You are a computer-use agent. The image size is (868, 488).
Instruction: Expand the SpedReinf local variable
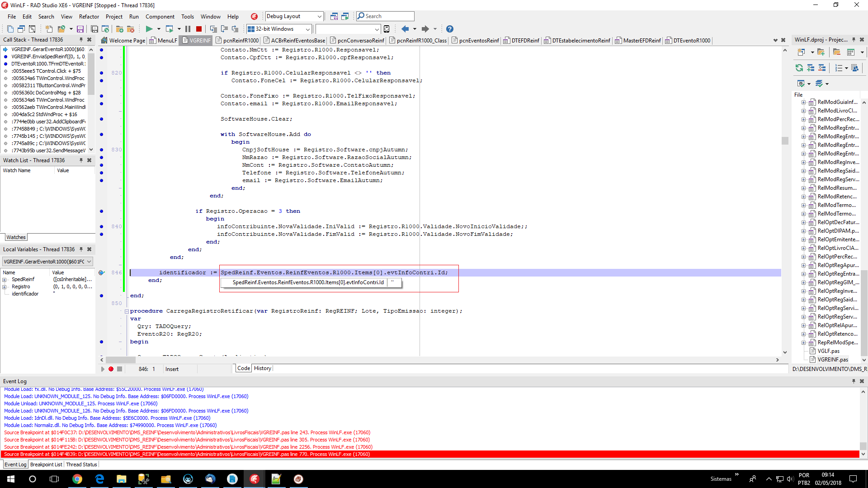coord(5,280)
